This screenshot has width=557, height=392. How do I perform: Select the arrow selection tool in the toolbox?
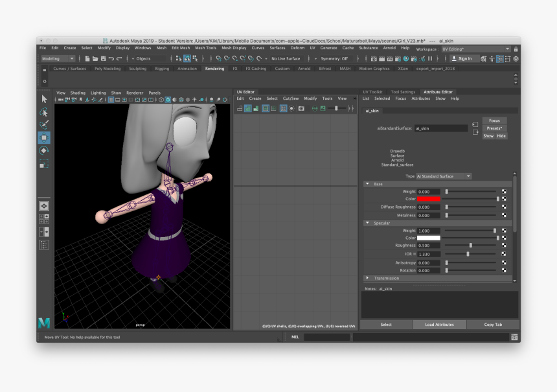[x=44, y=100]
